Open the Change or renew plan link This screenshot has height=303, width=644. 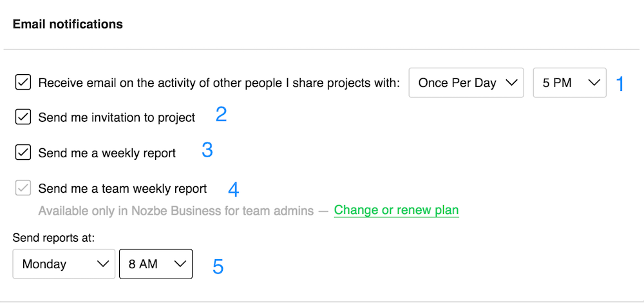coord(396,210)
